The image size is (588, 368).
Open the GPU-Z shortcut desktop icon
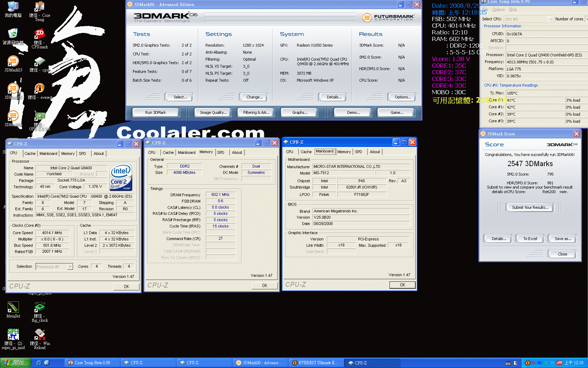(x=40, y=121)
